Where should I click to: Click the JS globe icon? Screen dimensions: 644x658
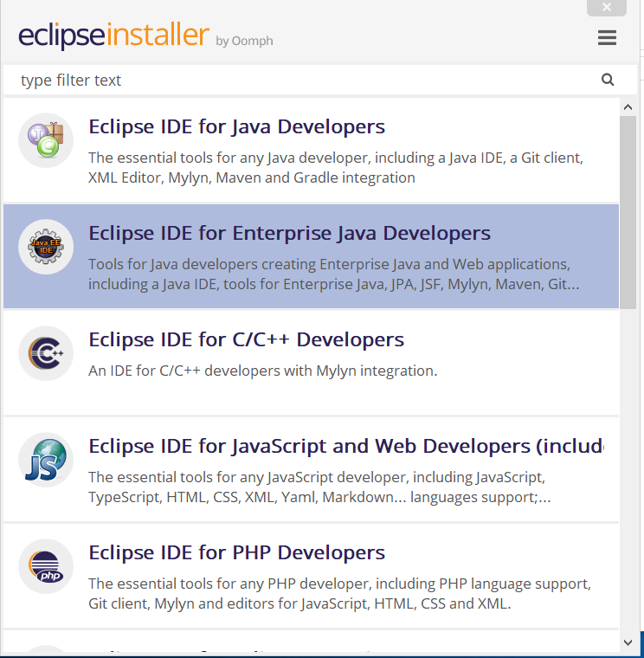click(x=46, y=460)
